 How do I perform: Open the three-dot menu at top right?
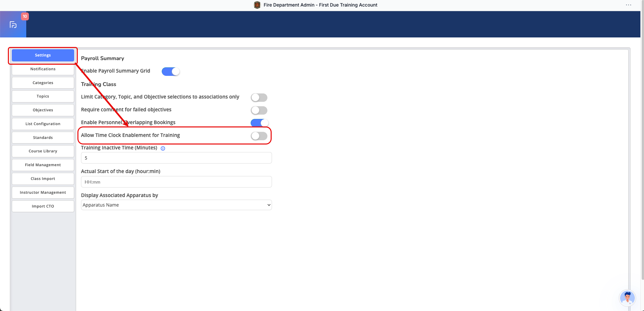628,5
